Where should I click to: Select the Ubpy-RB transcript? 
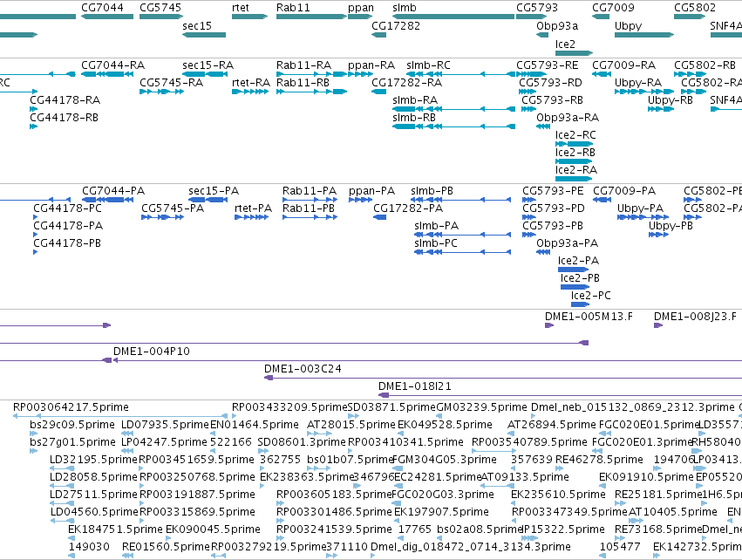[661, 109]
